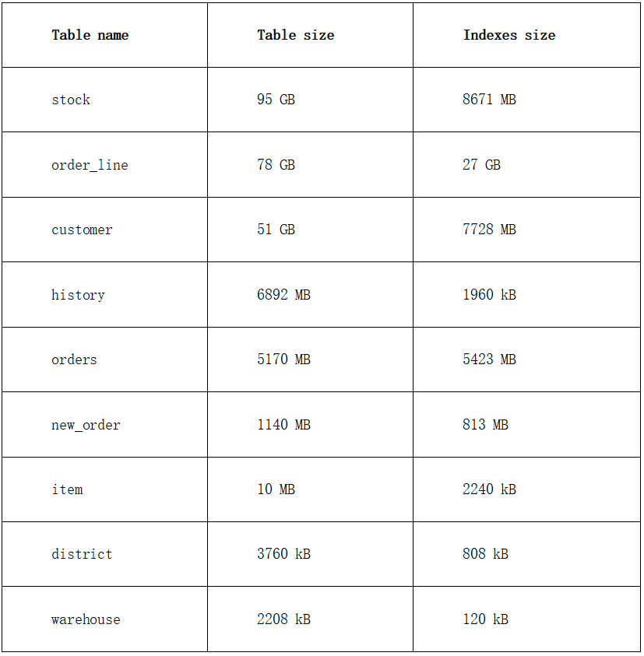Viewport: 644px width, 656px height.
Task: Select the "new_order" table name cell
Action: (x=86, y=425)
